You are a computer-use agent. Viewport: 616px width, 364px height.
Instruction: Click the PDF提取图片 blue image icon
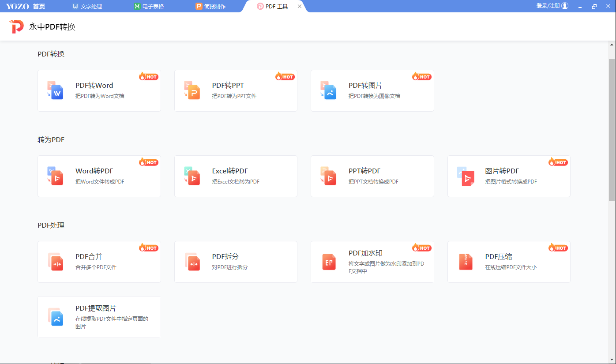coord(56,317)
